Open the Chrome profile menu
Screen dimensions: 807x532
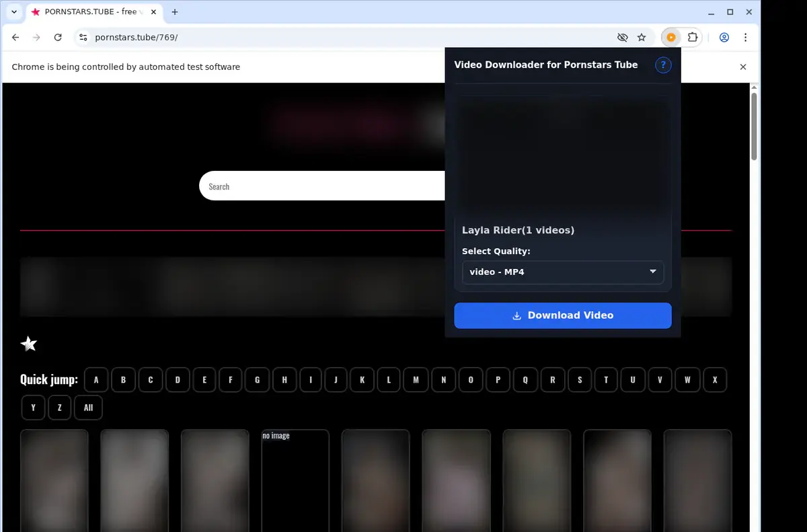click(x=724, y=38)
